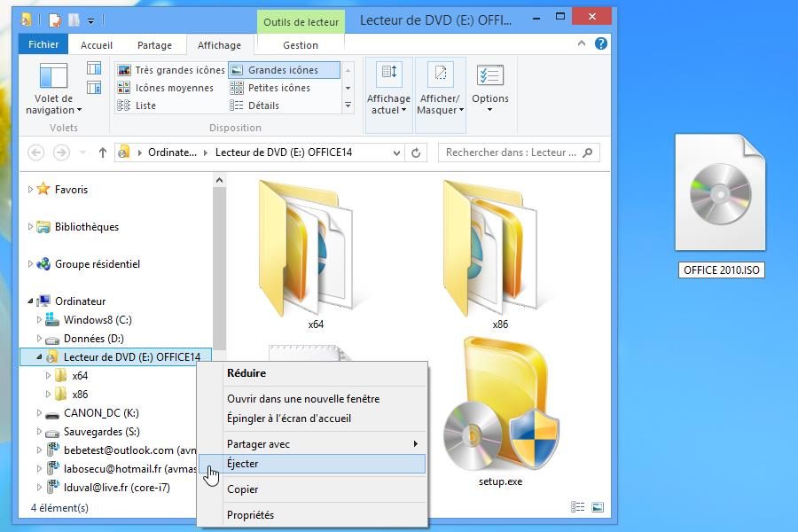Select Grandes icônes layout option

pyautogui.click(x=282, y=70)
